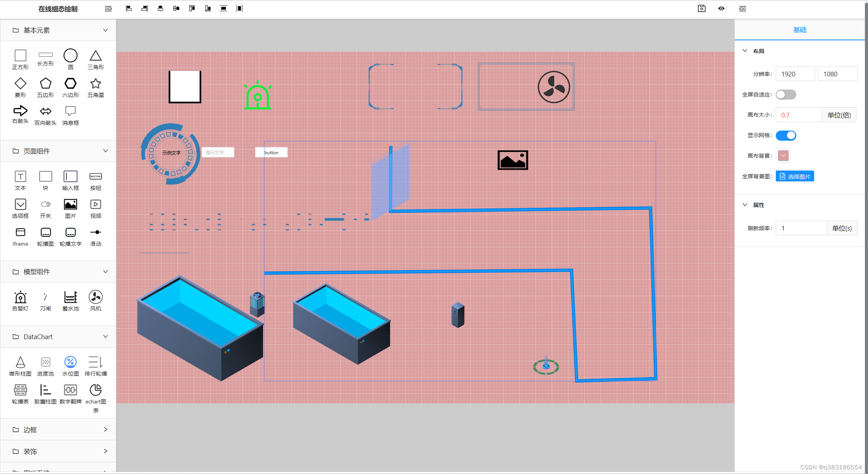Enable the 全屏自适应 fullscreen adaptive toggle
This screenshot has width=868, height=474.
[785, 94]
